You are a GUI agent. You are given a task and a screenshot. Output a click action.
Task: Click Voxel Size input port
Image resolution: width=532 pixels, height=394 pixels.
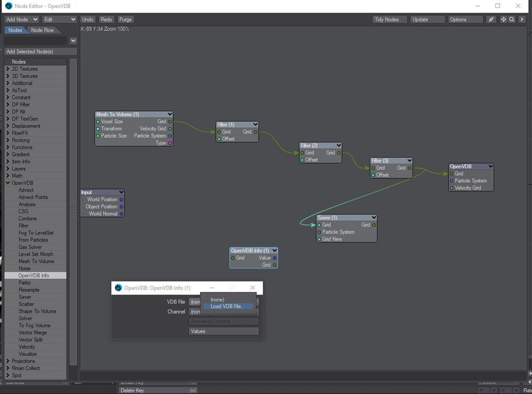98,121
